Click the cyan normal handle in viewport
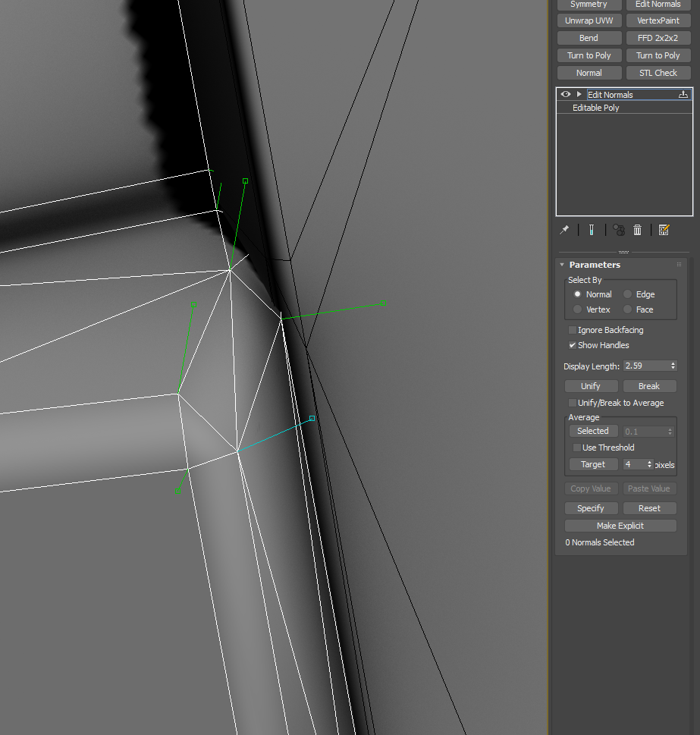This screenshot has width=700, height=735. pyautogui.click(x=312, y=418)
